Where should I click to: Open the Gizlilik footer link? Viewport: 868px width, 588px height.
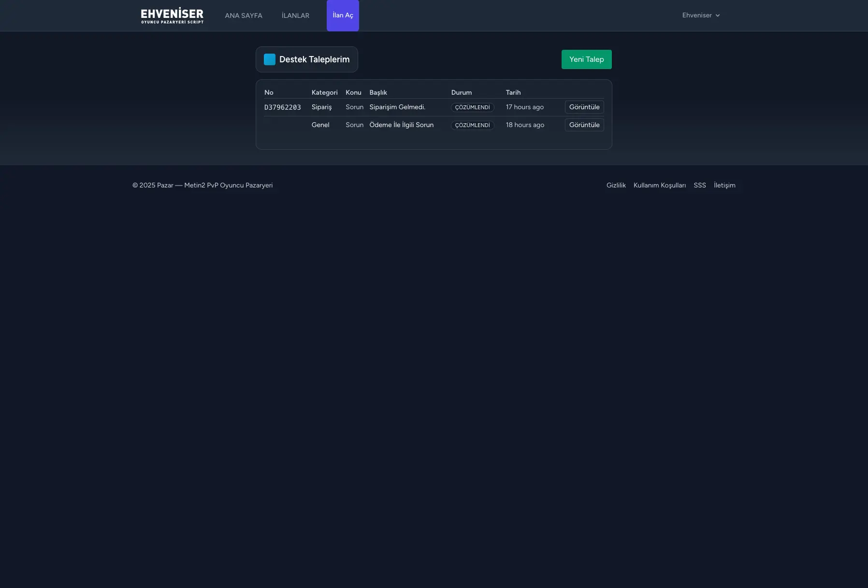click(x=616, y=186)
